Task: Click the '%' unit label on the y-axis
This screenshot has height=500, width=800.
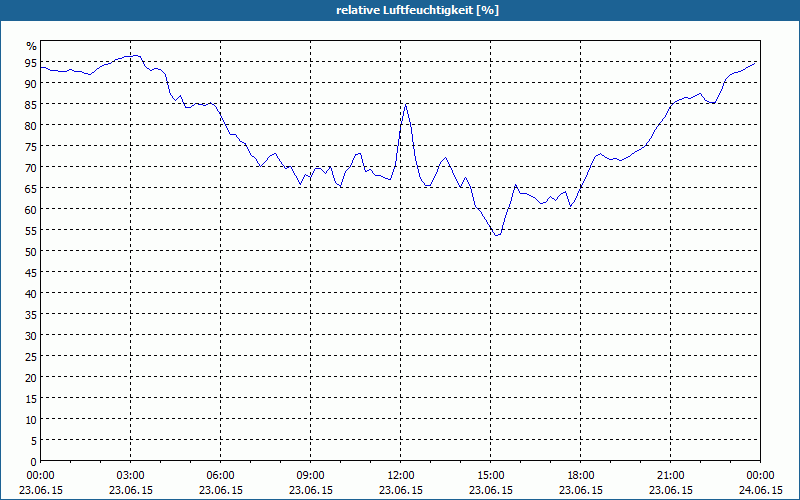Action: 32,46
